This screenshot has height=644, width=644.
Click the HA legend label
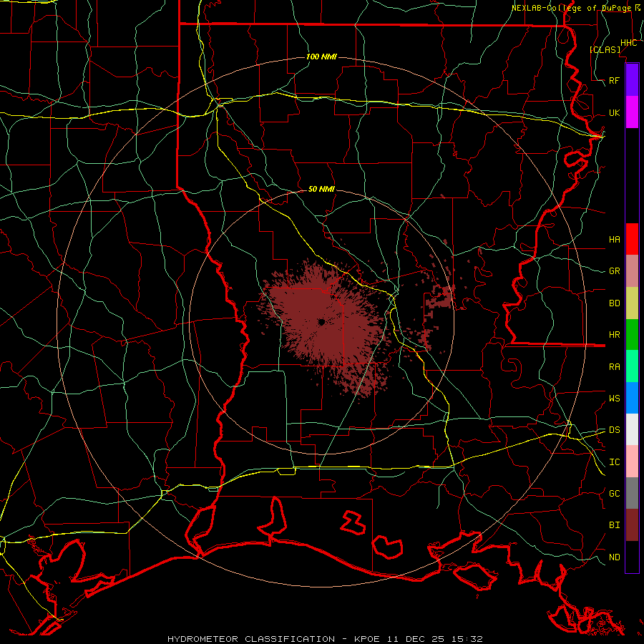[x=614, y=239]
